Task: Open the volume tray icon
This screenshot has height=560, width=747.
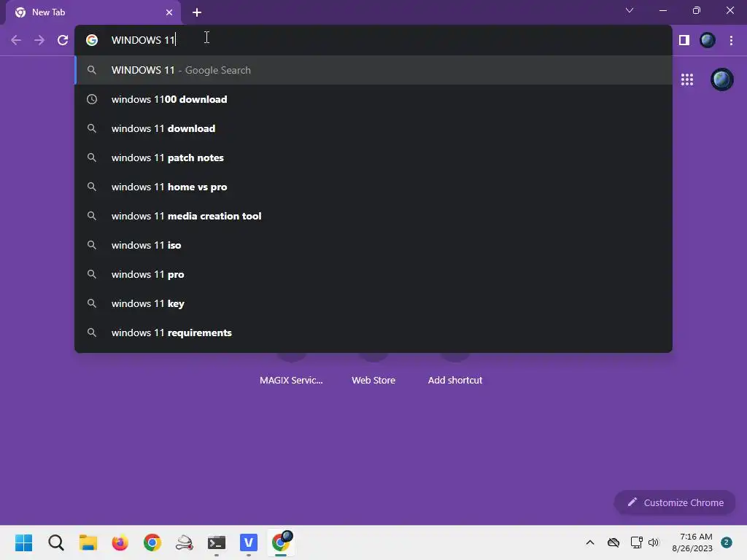Action: pos(654,542)
